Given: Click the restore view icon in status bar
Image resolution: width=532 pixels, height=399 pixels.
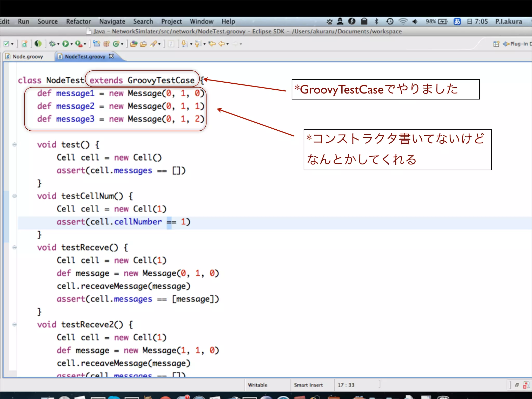Looking at the screenshot, I should click(x=517, y=385).
